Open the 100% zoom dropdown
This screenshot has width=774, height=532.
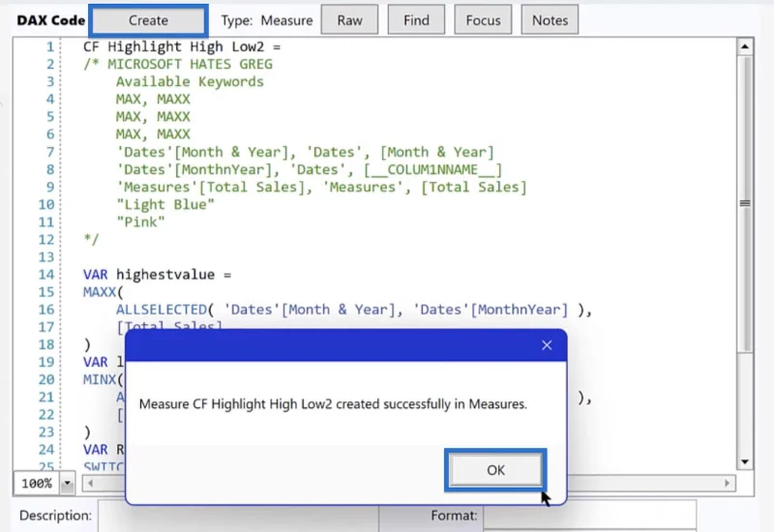(x=67, y=483)
